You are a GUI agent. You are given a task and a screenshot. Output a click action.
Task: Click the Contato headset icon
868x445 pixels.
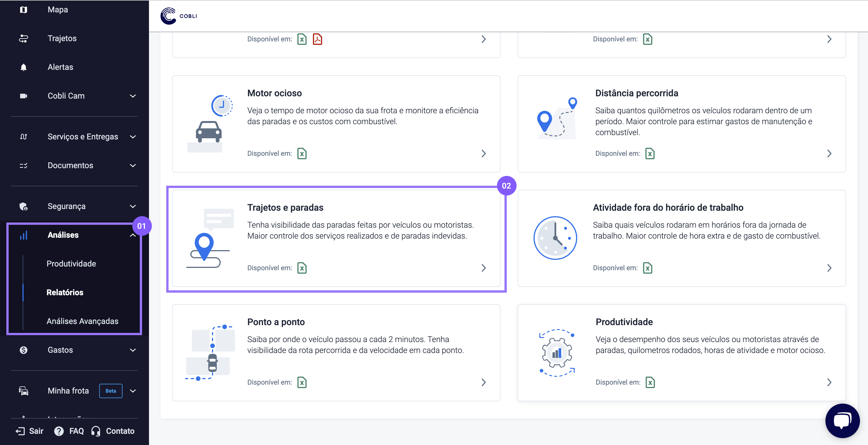96,431
